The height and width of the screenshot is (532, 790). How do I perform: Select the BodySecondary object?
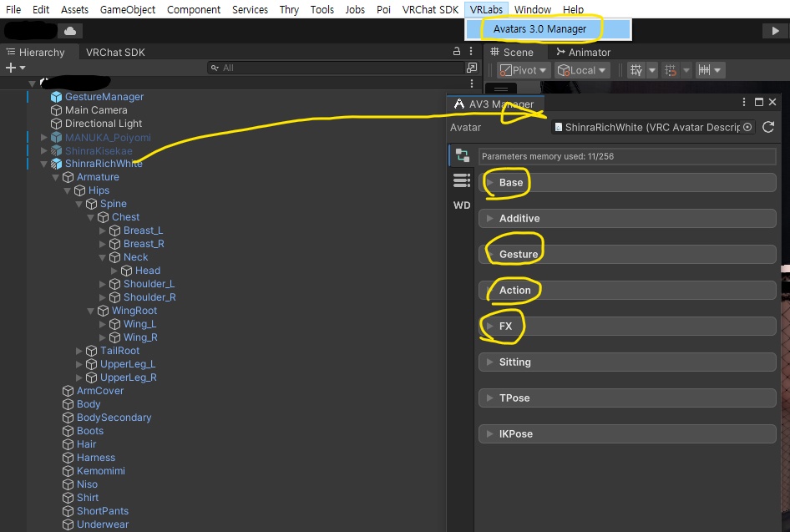pos(114,418)
